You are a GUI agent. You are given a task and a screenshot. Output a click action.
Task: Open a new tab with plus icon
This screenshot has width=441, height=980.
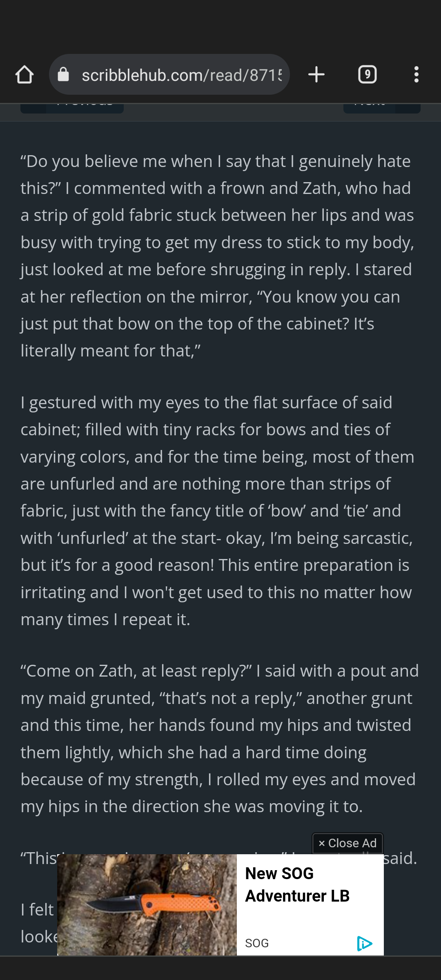(316, 75)
